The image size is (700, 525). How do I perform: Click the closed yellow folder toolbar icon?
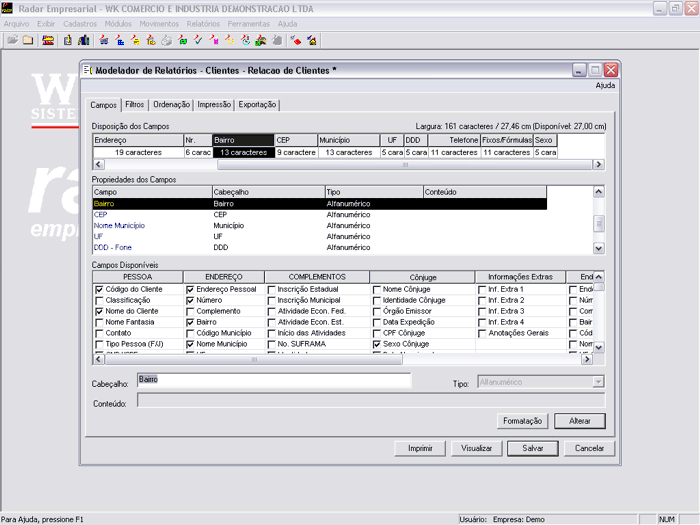pyautogui.click(x=28, y=40)
